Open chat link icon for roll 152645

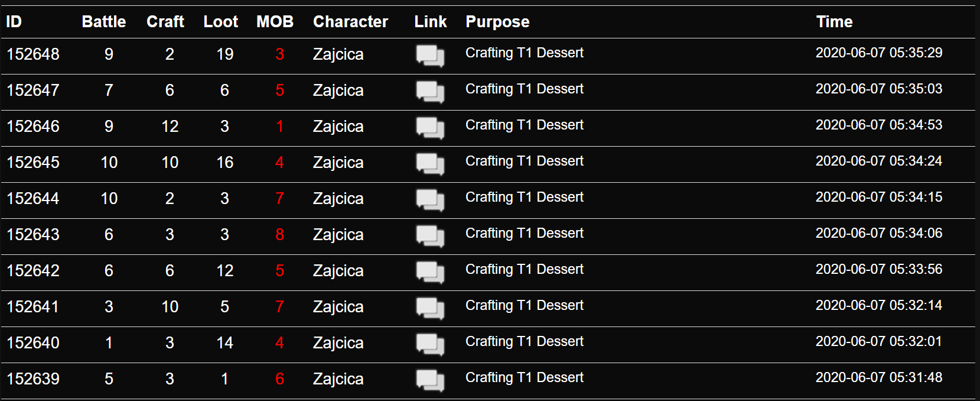pyautogui.click(x=430, y=164)
